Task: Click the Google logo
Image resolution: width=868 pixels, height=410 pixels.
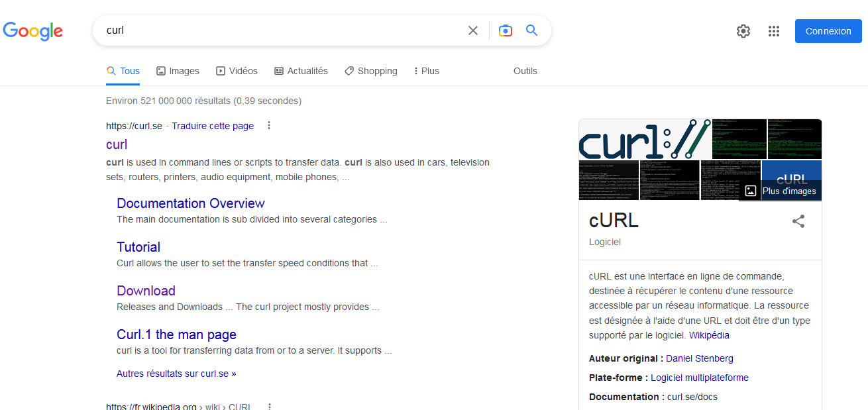Action: 33,31
